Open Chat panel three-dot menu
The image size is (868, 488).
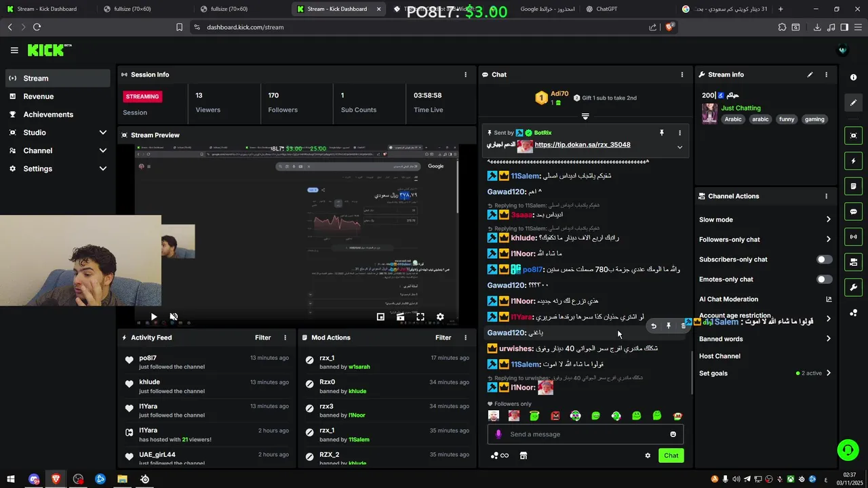coord(682,75)
